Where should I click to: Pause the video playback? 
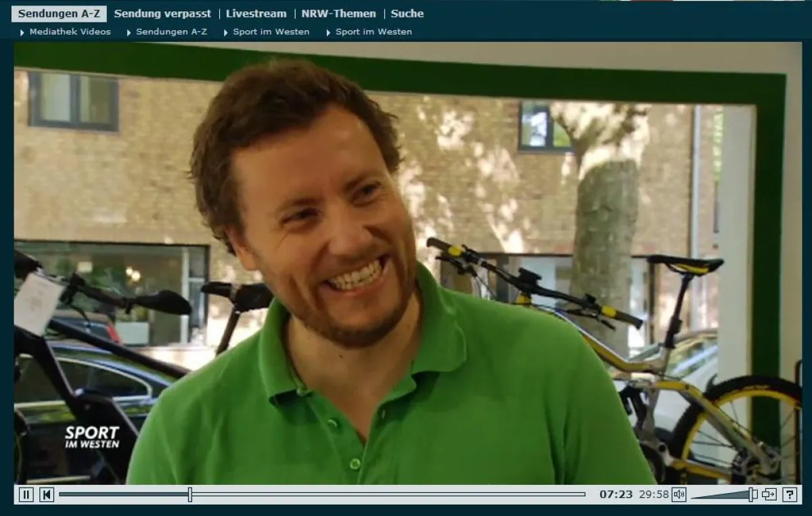tap(26, 494)
